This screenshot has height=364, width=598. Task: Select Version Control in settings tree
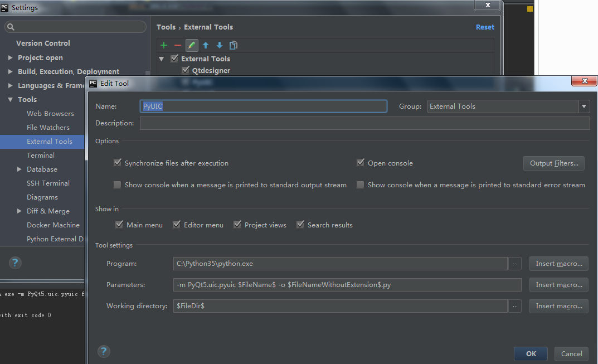tap(43, 43)
